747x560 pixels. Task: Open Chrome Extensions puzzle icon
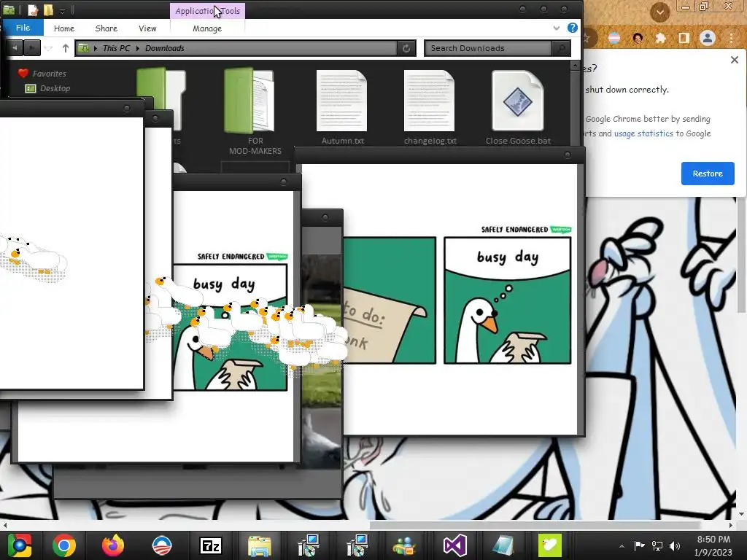point(660,38)
